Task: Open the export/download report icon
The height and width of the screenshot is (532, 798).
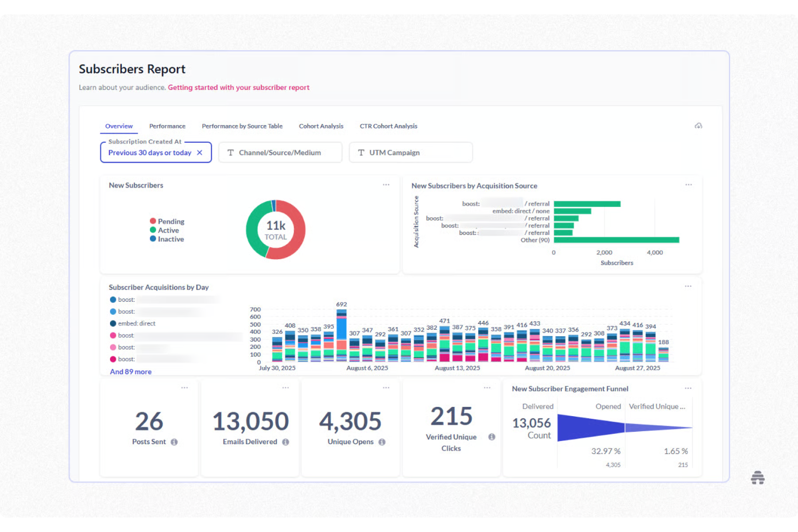Action: click(x=699, y=125)
